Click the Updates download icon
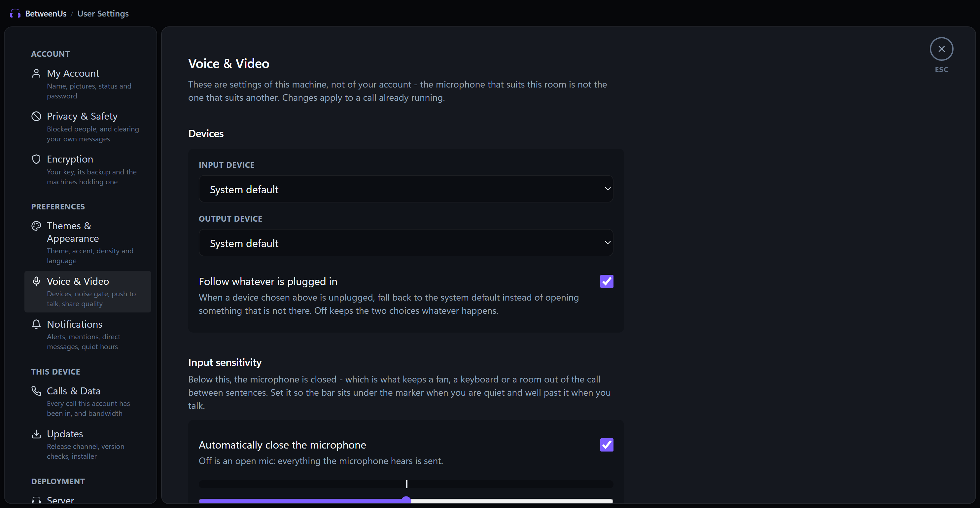This screenshot has width=980, height=508. pos(36,434)
